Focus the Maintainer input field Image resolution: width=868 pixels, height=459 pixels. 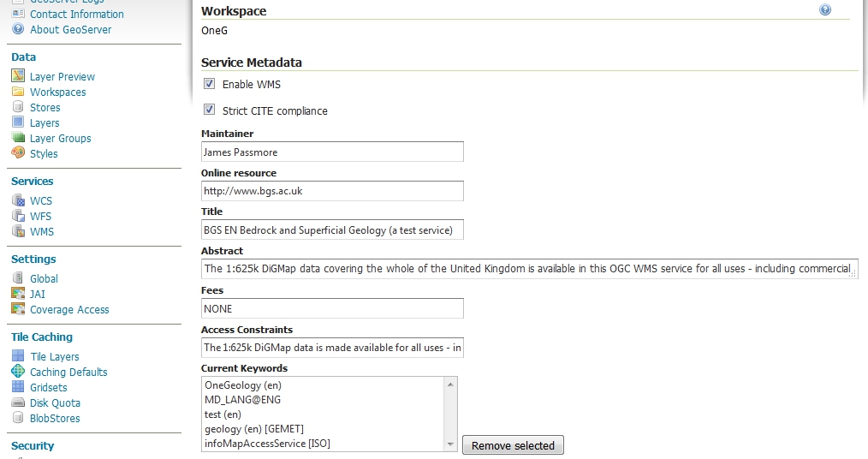tap(332, 152)
